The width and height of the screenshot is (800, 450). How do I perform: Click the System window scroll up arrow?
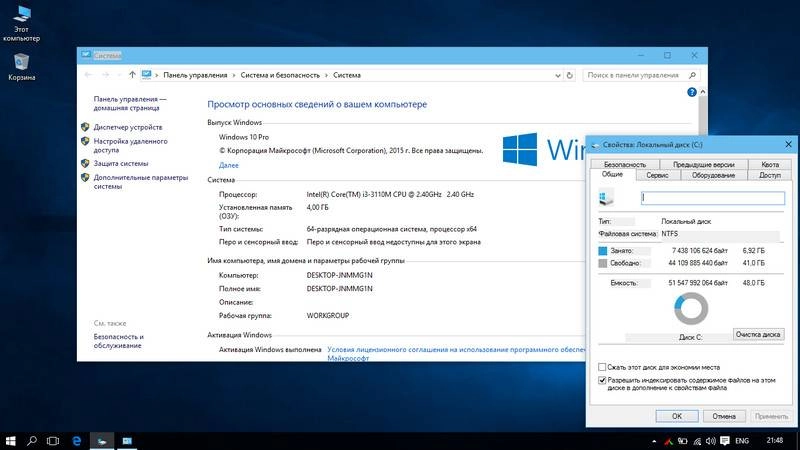point(703,92)
